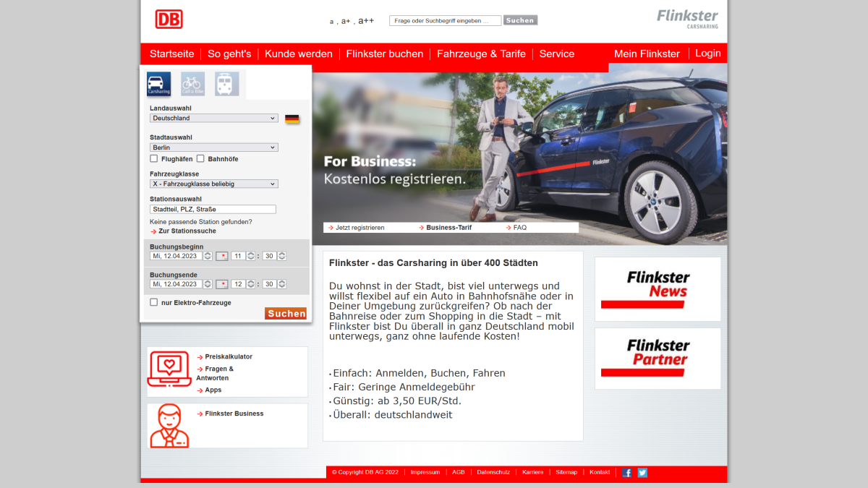Open the Sitemap footer link
Screen dimensions: 868x488
[566, 472]
